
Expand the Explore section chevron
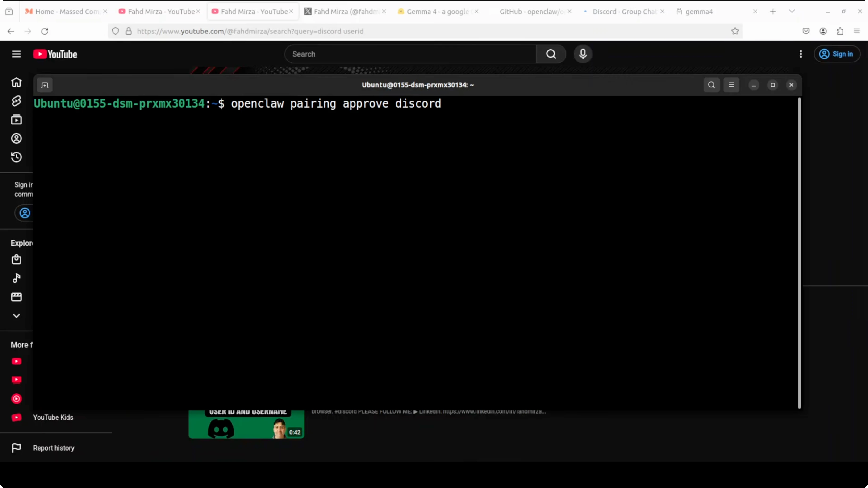coord(16,316)
